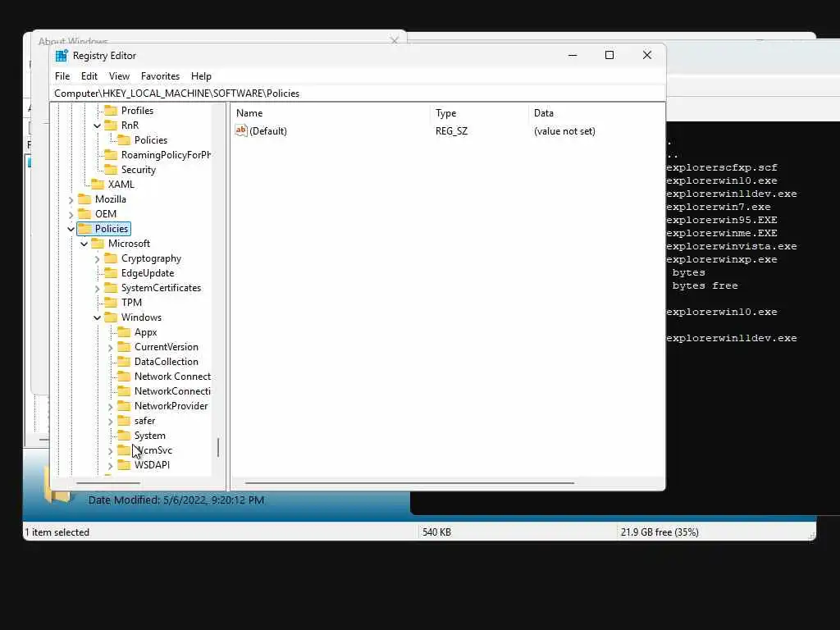Select the Windows folder icon

(x=111, y=317)
